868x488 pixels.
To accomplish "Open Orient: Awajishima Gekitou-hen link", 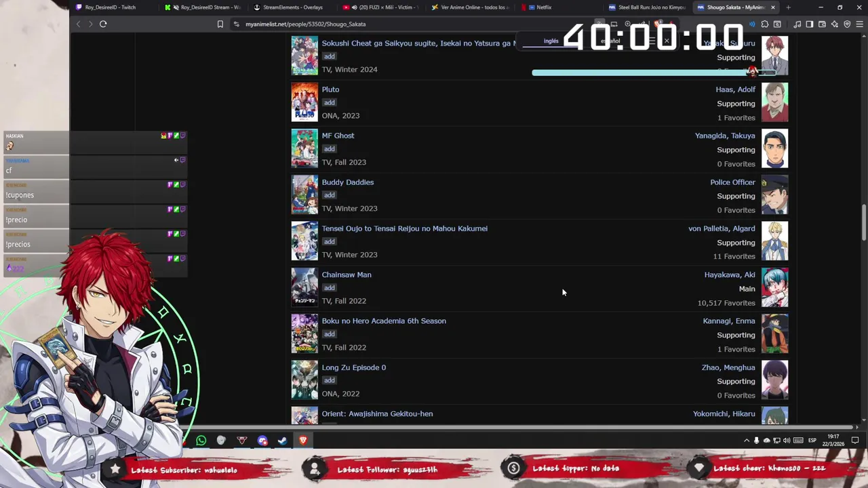I will pos(377,413).
